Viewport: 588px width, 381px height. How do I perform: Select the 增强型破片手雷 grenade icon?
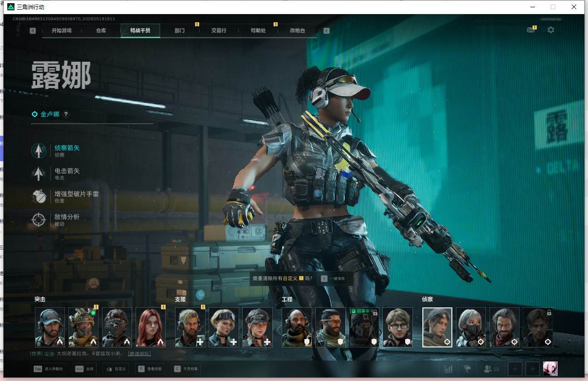point(39,197)
